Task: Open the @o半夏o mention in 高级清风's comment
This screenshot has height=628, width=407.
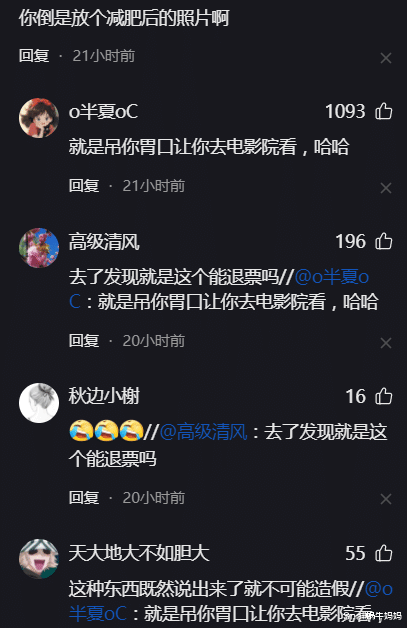Action: [332, 277]
